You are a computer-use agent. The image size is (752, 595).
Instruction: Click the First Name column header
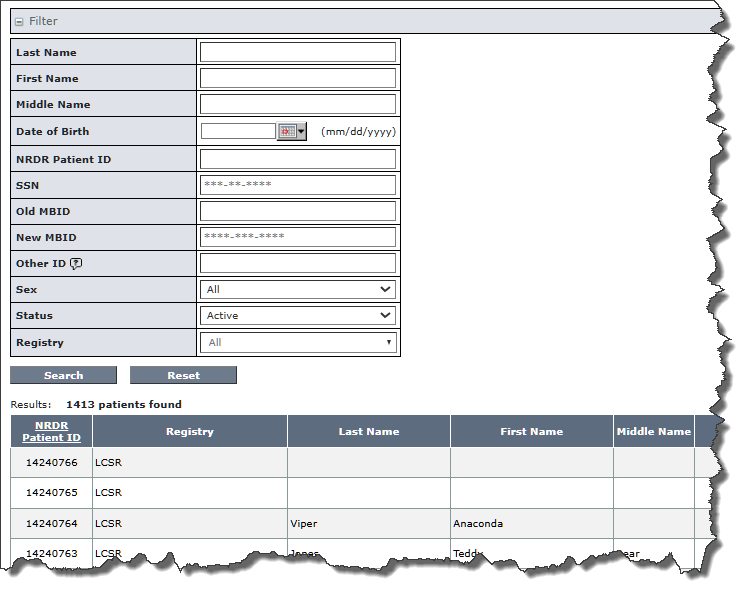pos(532,432)
